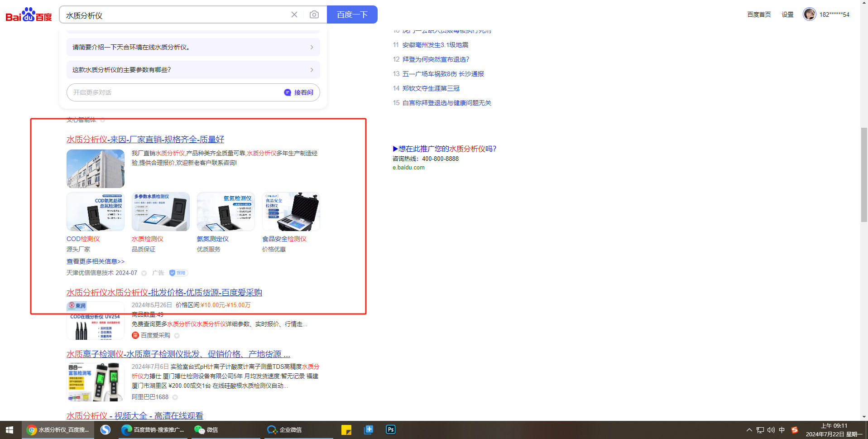The image size is (868, 439).
Task: Open account name 182******54
Action: tap(834, 14)
